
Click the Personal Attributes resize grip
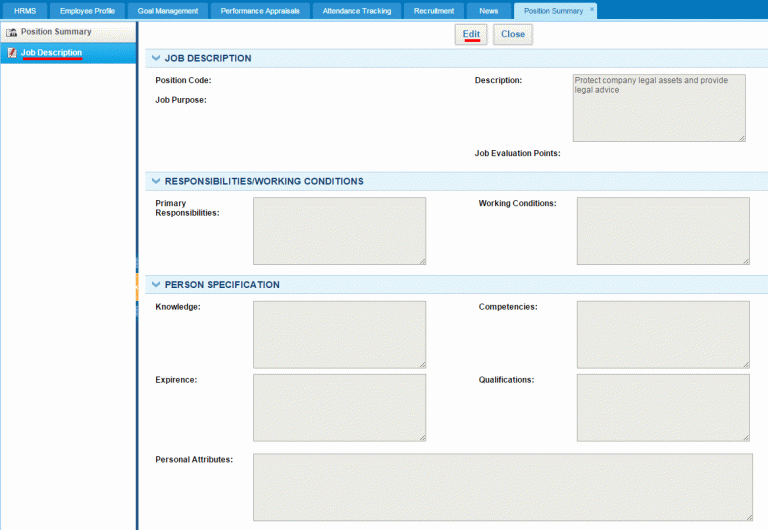(x=749, y=517)
